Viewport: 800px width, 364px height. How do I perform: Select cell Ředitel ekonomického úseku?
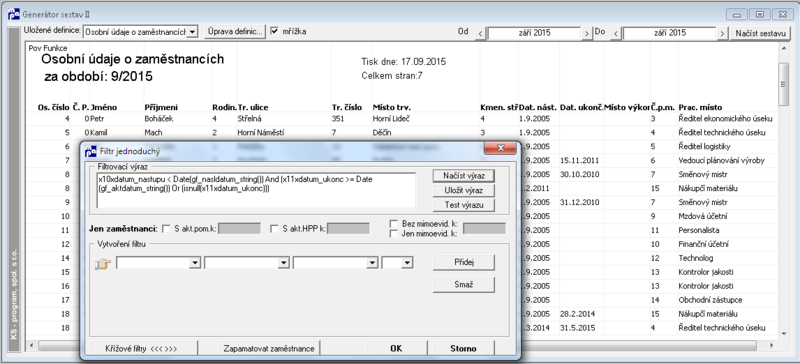(x=726, y=119)
